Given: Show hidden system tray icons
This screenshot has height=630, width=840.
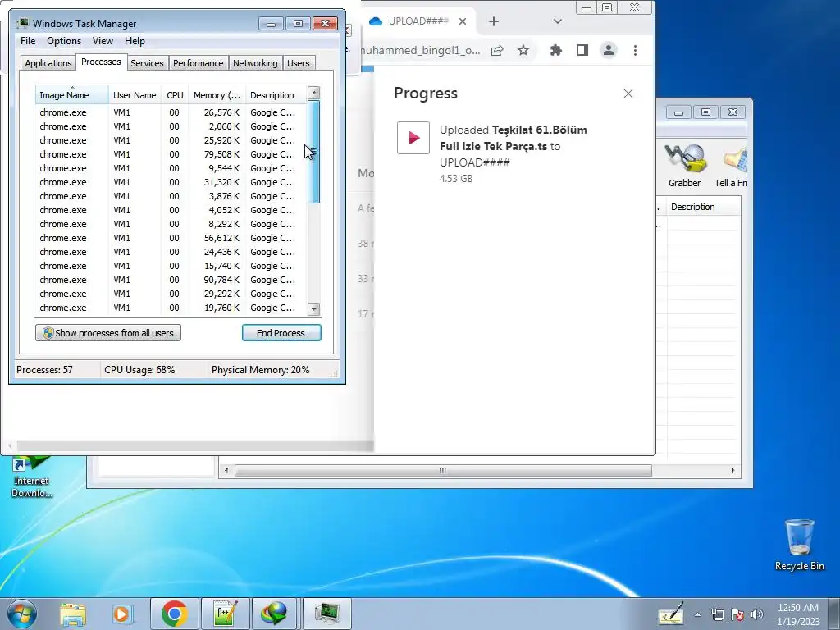Looking at the screenshot, I should point(697,614).
